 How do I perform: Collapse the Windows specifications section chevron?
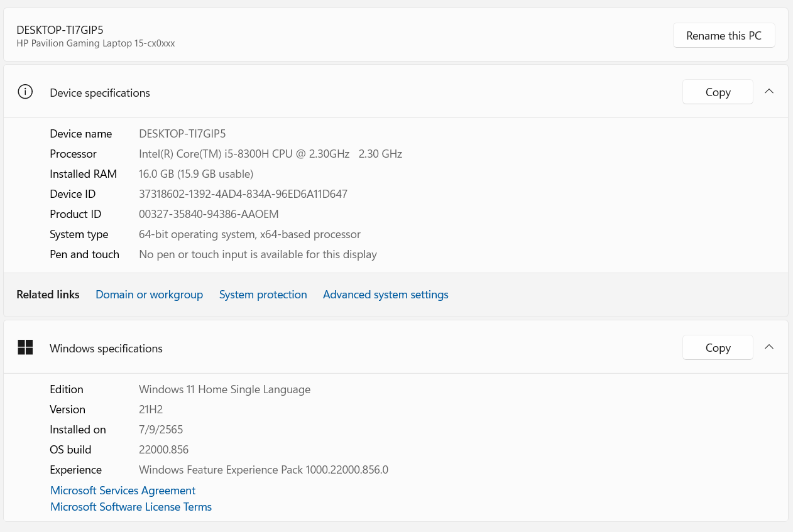coord(769,347)
